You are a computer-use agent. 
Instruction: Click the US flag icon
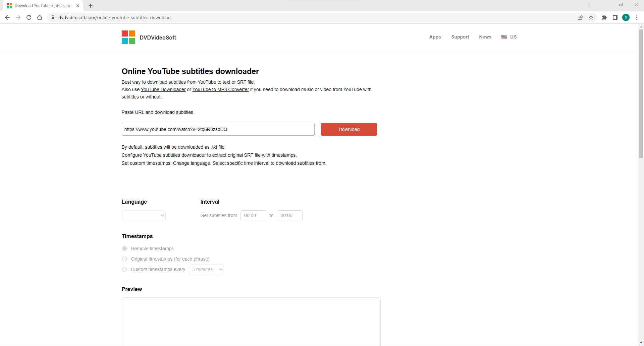(504, 37)
